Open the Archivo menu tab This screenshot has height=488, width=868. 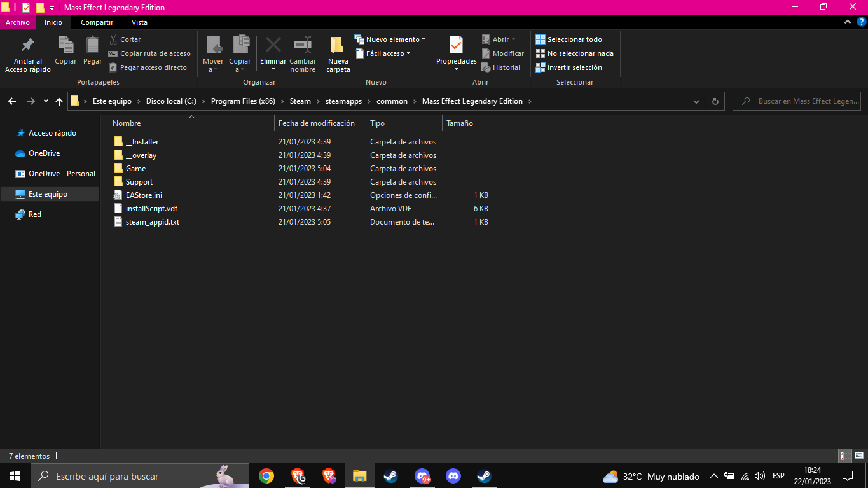point(18,22)
